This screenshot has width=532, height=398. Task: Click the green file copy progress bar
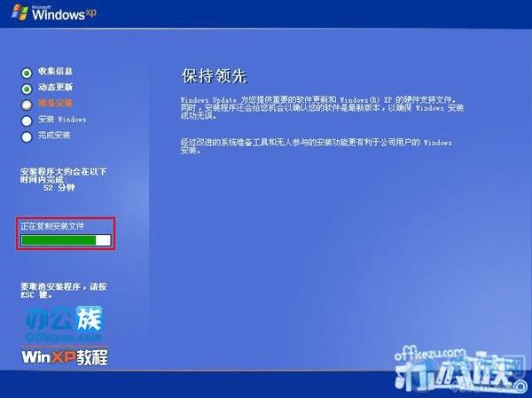pyautogui.click(x=66, y=240)
